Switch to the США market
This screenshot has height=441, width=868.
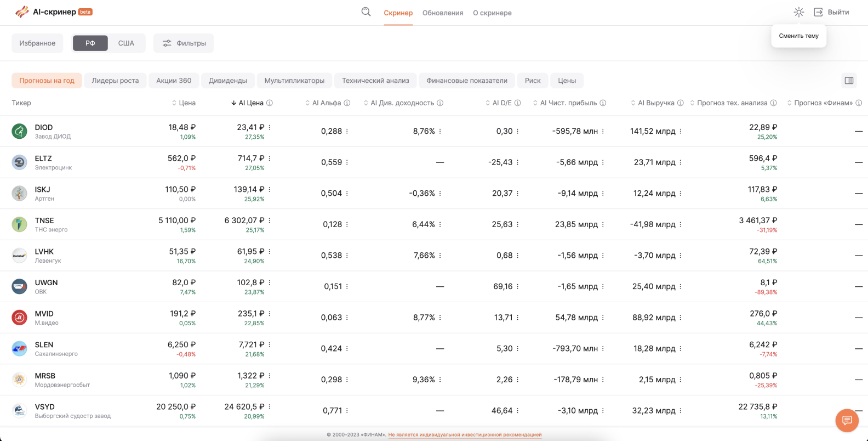(x=126, y=43)
